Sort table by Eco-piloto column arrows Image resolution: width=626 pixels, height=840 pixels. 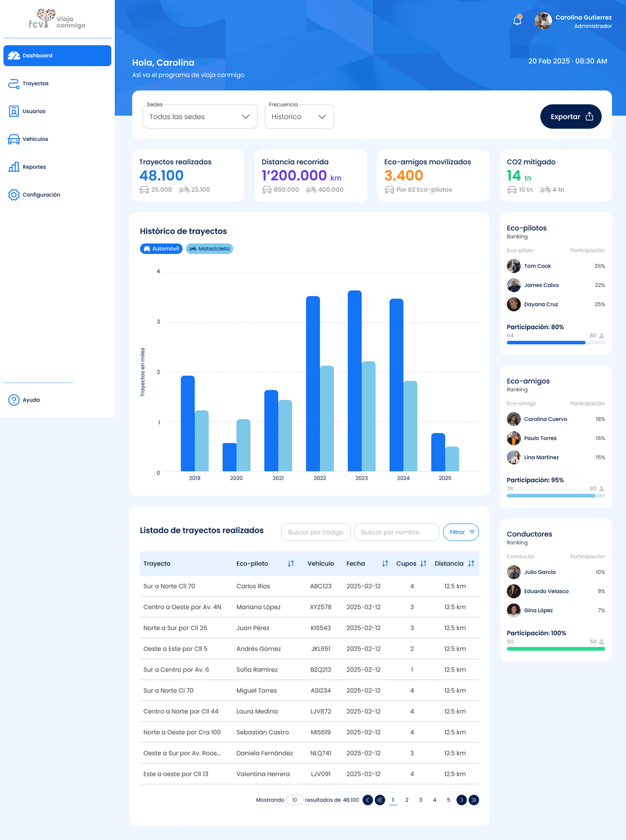[291, 563]
